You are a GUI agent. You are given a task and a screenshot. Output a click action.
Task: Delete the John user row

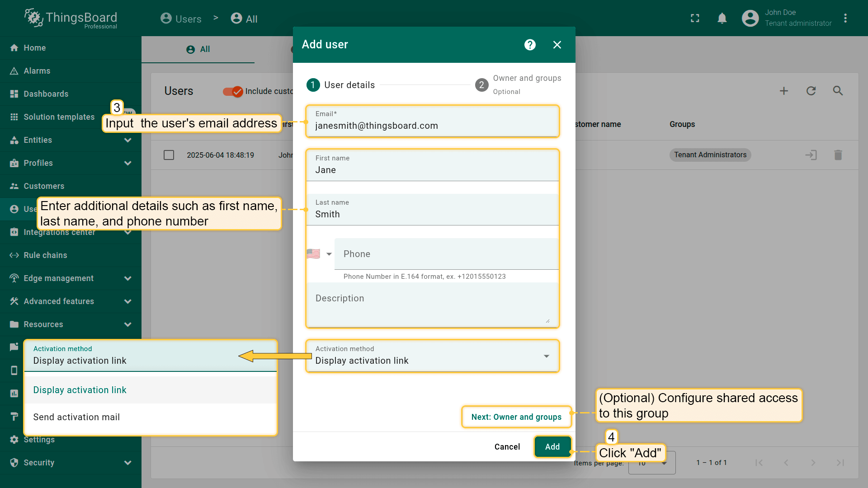838,155
